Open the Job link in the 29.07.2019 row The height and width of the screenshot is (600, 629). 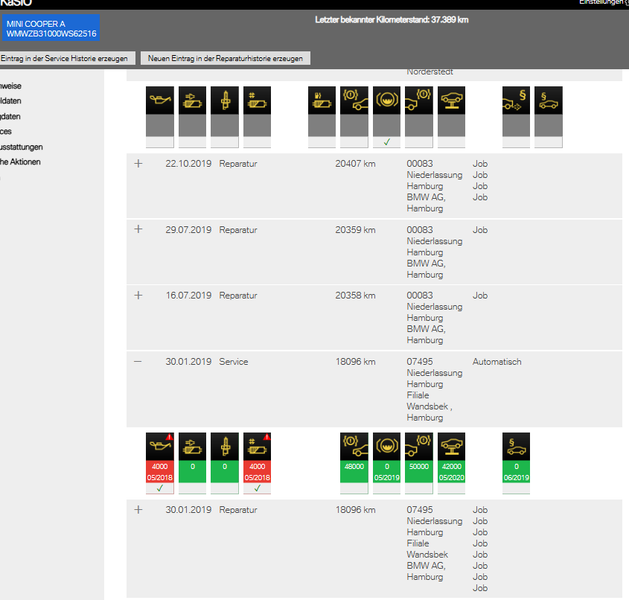[x=480, y=230]
